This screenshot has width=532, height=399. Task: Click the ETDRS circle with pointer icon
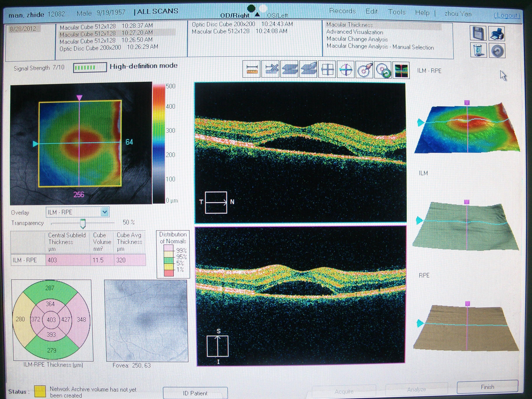(x=364, y=70)
